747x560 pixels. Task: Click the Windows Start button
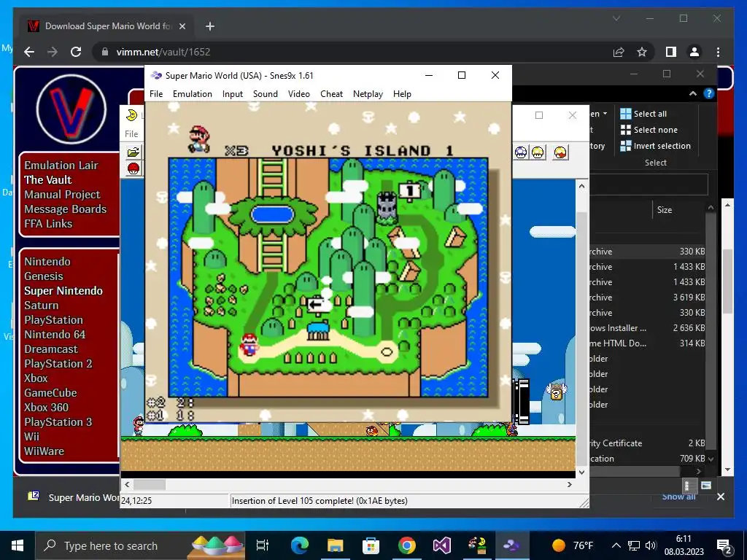pos(18,545)
